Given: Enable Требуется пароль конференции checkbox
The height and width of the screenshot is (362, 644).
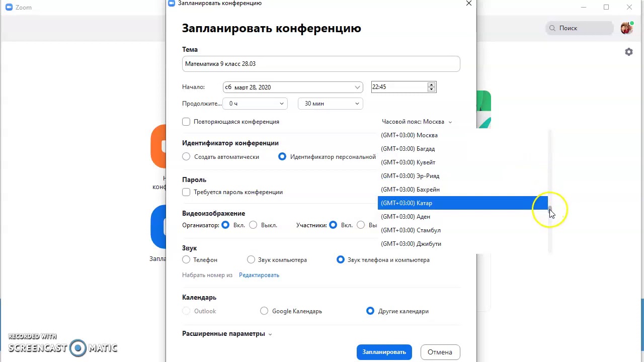Looking at the screenshot, I should pos(186,192).
